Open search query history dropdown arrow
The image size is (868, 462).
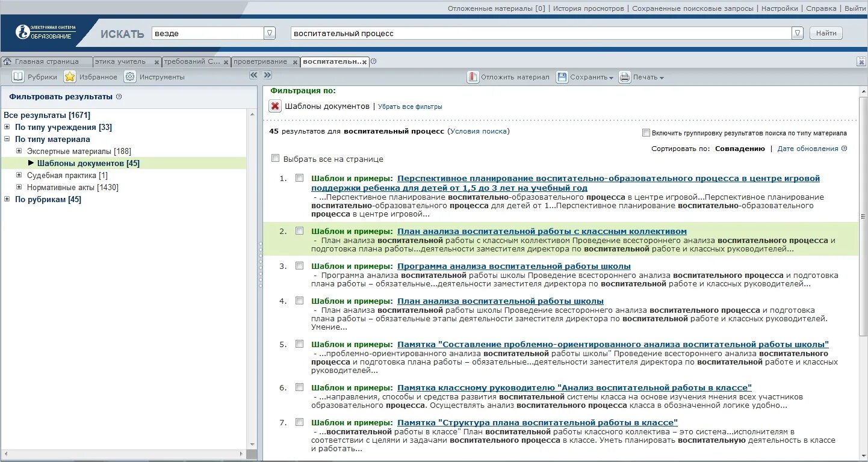pyautogui.click(x=798, y=33)
